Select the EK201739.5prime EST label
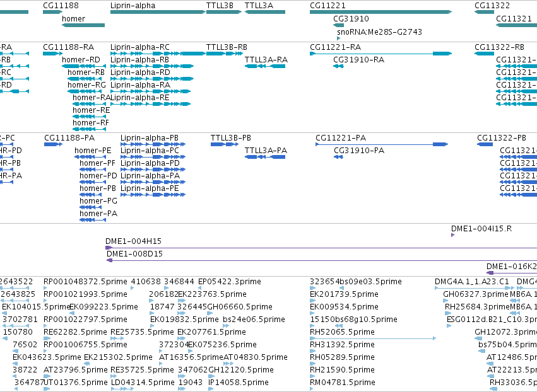The width and height of the screenshot is (537, 392). point(344,294)
